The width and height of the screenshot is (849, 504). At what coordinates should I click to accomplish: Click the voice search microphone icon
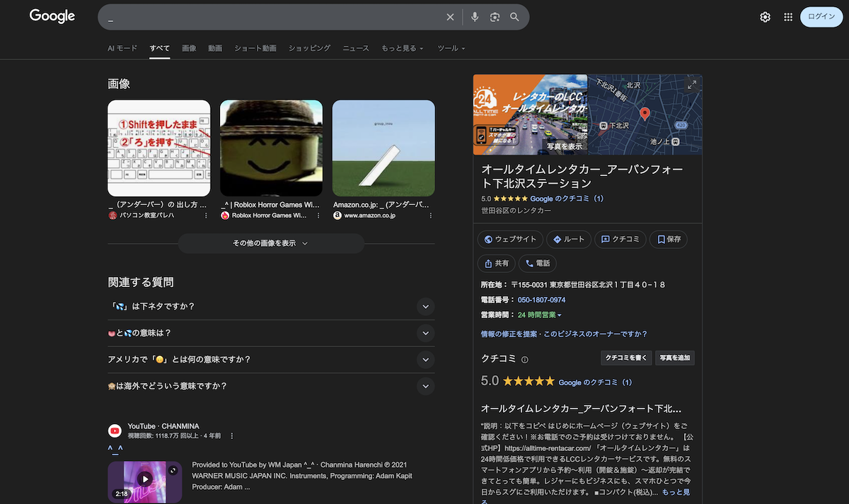click(475, 17)
